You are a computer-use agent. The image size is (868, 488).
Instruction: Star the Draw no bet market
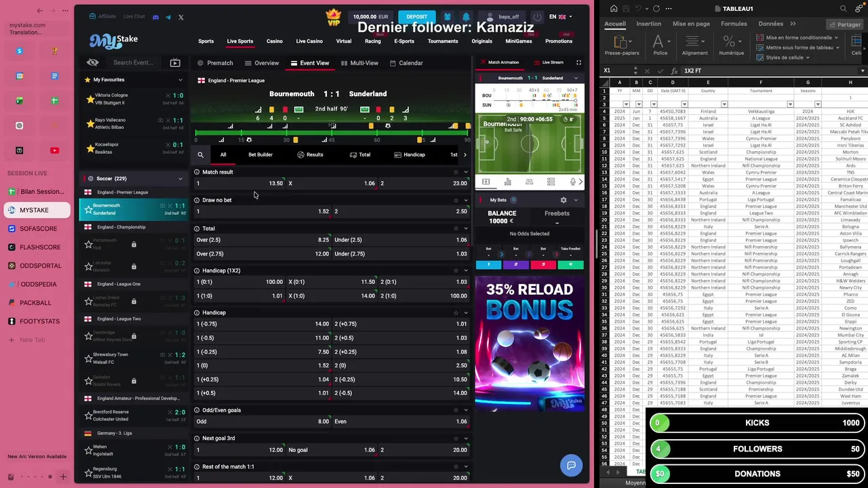tap(456, 200)
